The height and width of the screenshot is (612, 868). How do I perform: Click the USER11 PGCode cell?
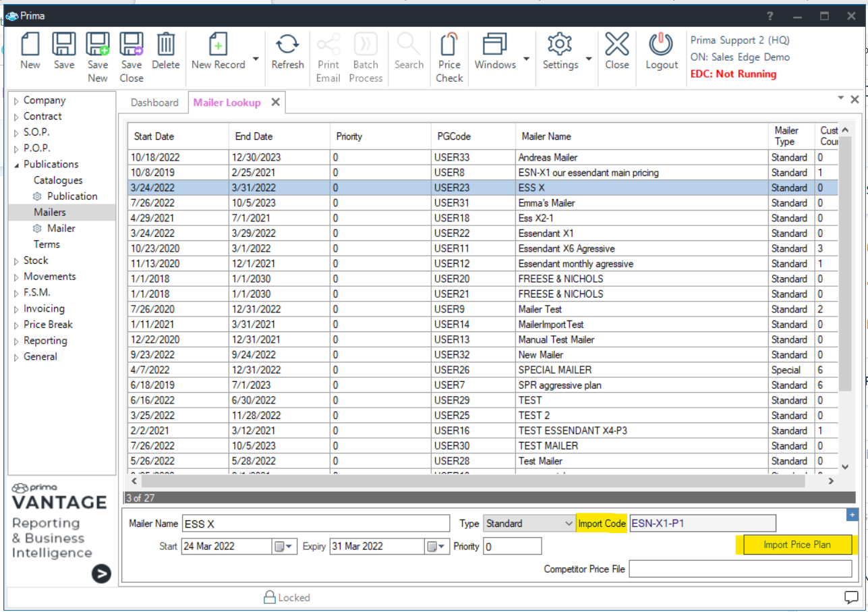click(x=473, y=248)
